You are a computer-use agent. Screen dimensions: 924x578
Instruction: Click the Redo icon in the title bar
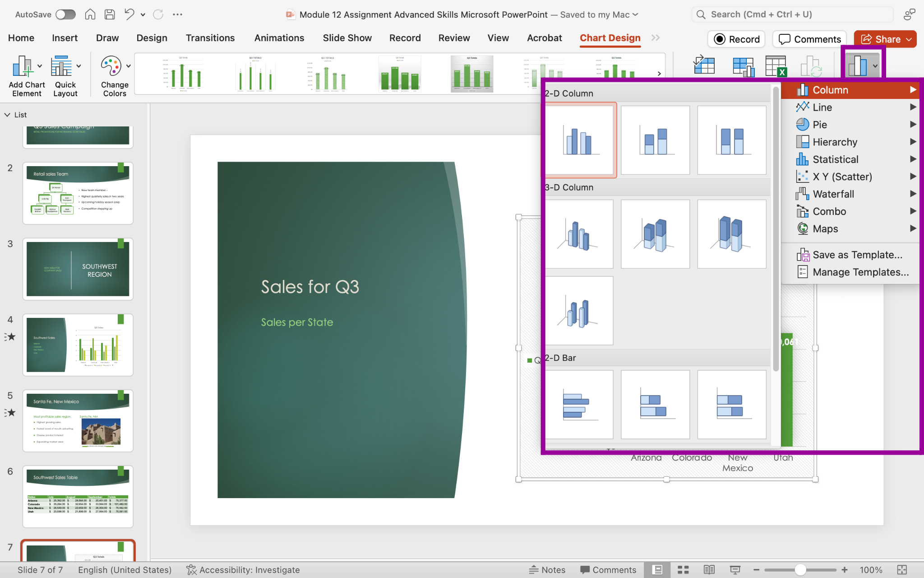click(x=158, y=14)
